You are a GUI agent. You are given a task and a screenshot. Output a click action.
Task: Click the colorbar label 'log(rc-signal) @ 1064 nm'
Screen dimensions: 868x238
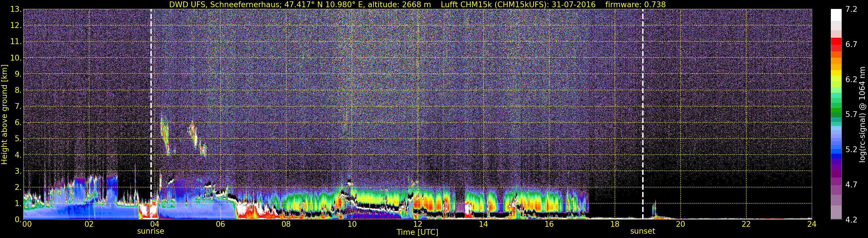863,114
